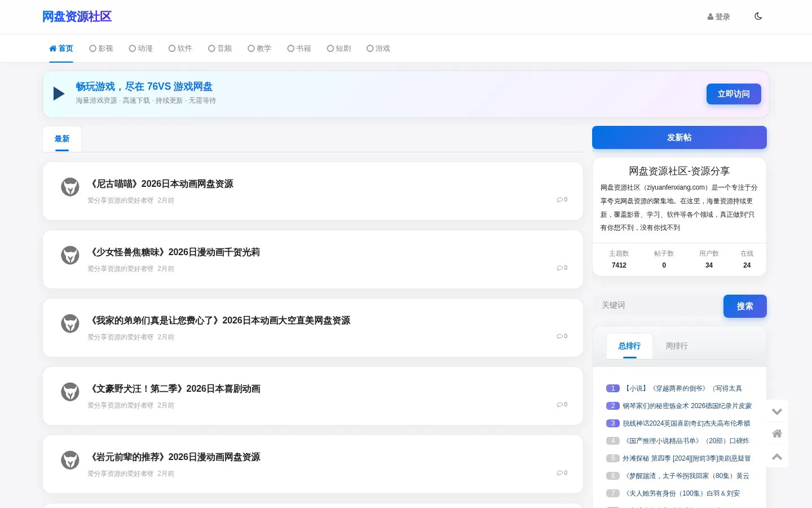The width and height of the screenshot is (812, 508).
Task: Click the author avatar beside 《文豪野犬汪》
Action: click(x=70, y=392)
